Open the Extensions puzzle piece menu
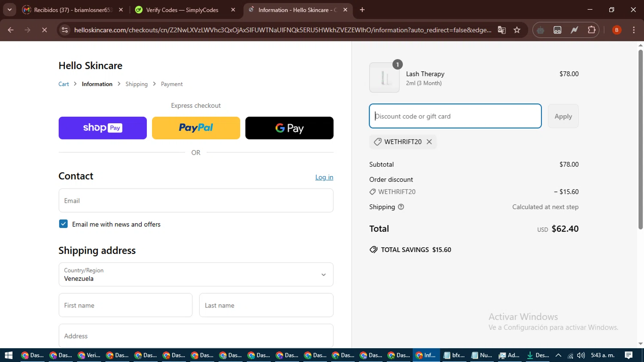This screenshot has width=644, height=362. [x=592, y=30]
